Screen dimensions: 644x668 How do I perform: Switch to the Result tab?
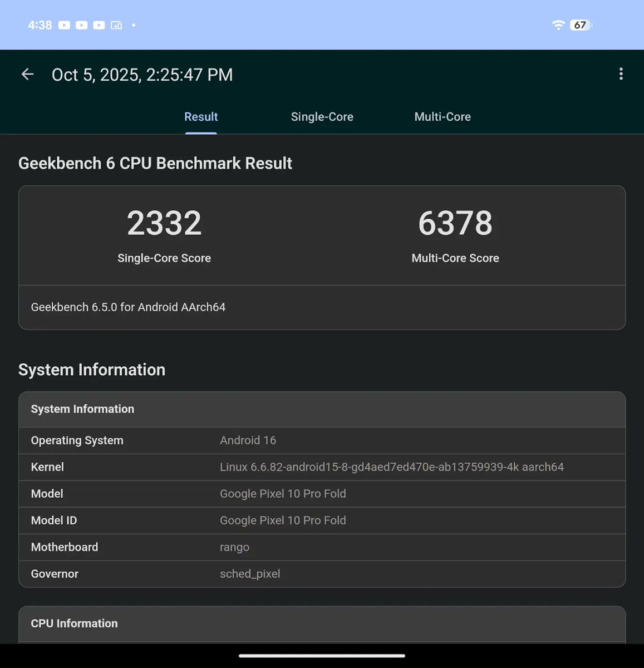(201, 117)
